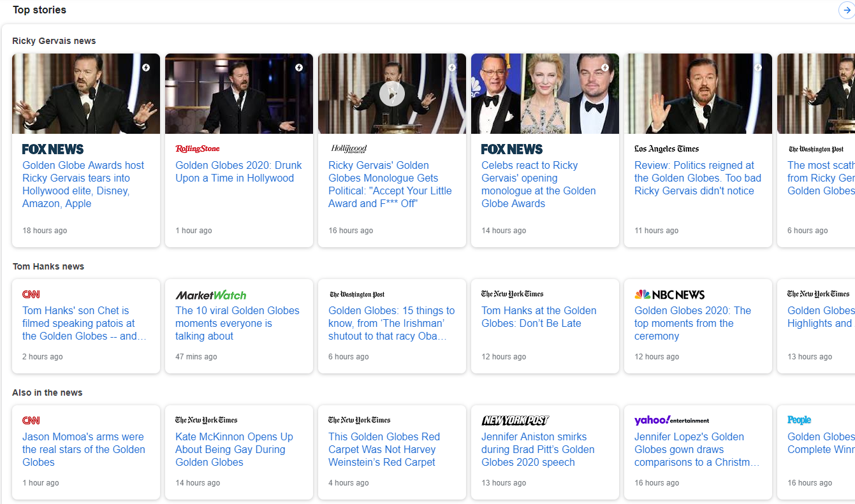Click AMP lightning icon on Fox News Gervais thumbnail
The height and width of the screenshot is (504, 855).
coord(146,68)
